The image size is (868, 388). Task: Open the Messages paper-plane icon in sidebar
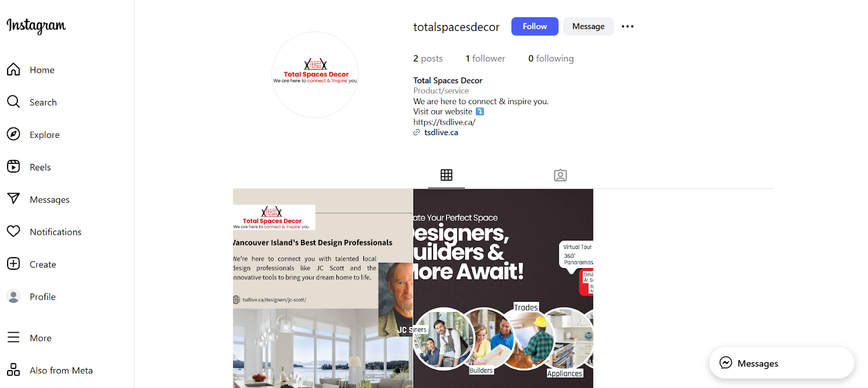[14, 199]
